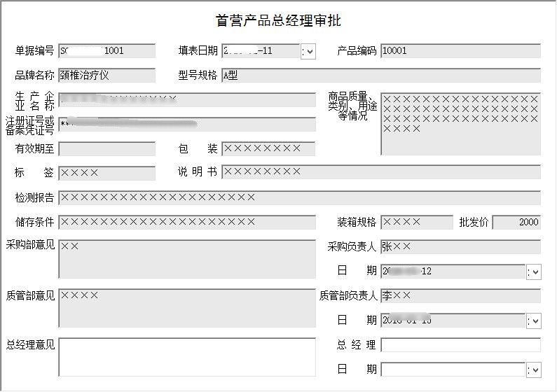Viewport: 557px width, 392px height.
Task: Click the empty 总经理 name field
Action: pyautogui.click(x=461, y=344)
